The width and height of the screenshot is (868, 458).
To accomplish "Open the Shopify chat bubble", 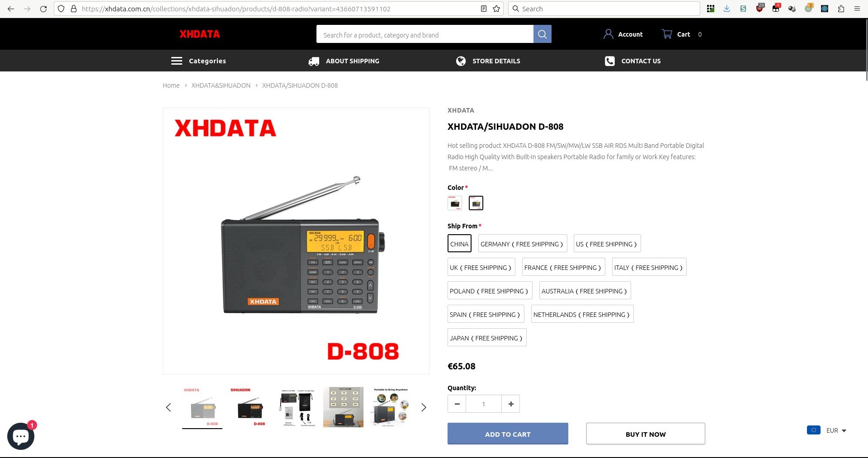I will point(21,436).
